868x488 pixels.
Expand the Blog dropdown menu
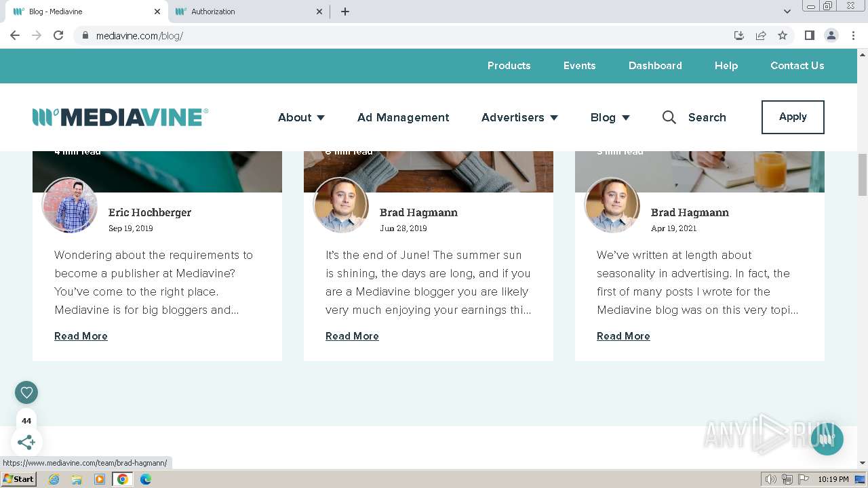[610, 117]
